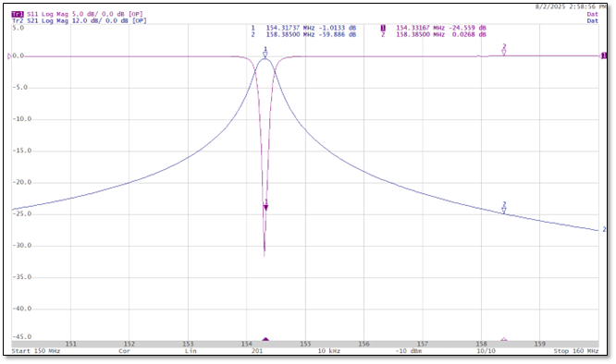
Task: Click marker 2 position indicator on frequency axis
Action: (x=504, y=339)
